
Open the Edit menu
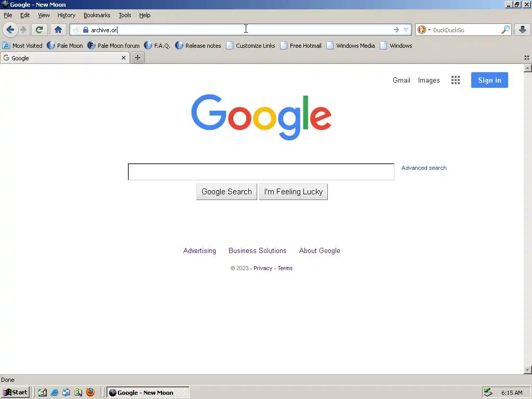click(25, 15)
